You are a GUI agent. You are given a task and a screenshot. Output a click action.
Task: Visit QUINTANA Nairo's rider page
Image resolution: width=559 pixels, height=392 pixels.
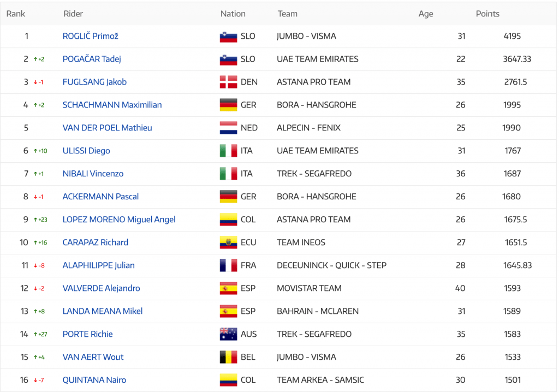[94, 380]
